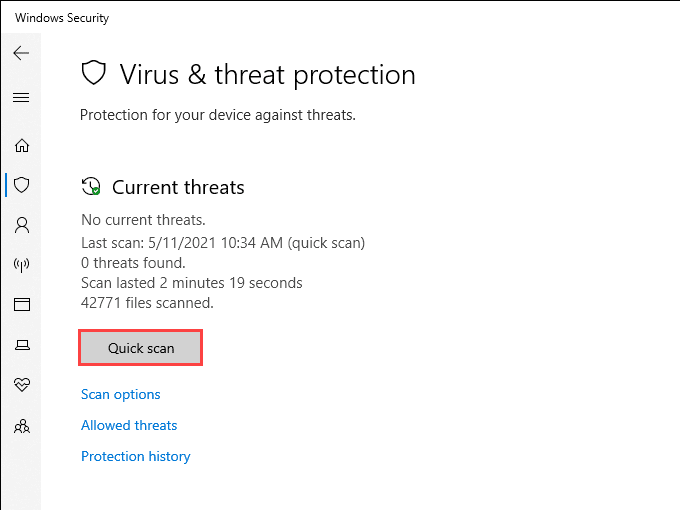Image resolution: width=680 pixels, height=510 pixels.
Task: Open App & browser control icon
Action: coord(21,305)
